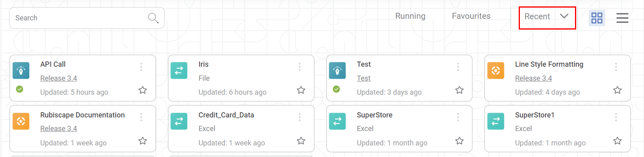Click the green status indicator on Test card
This screenshot has height=157, width=644.
[x=336, y=89]
